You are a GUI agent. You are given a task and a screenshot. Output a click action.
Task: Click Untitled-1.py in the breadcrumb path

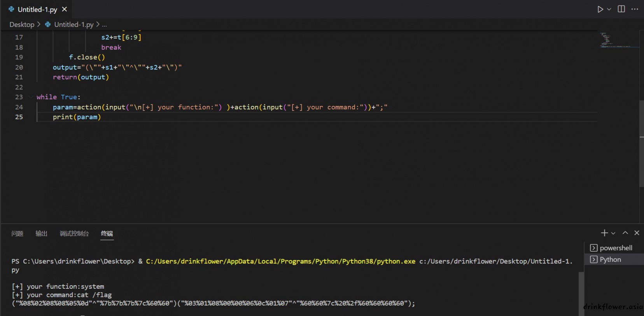[x=74, y=25]
